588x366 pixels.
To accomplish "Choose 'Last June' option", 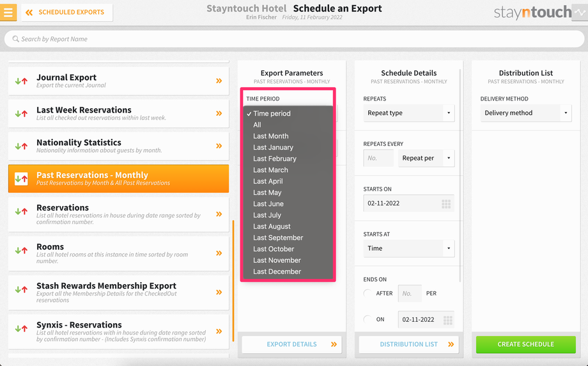I will click(x=288, y=203).
